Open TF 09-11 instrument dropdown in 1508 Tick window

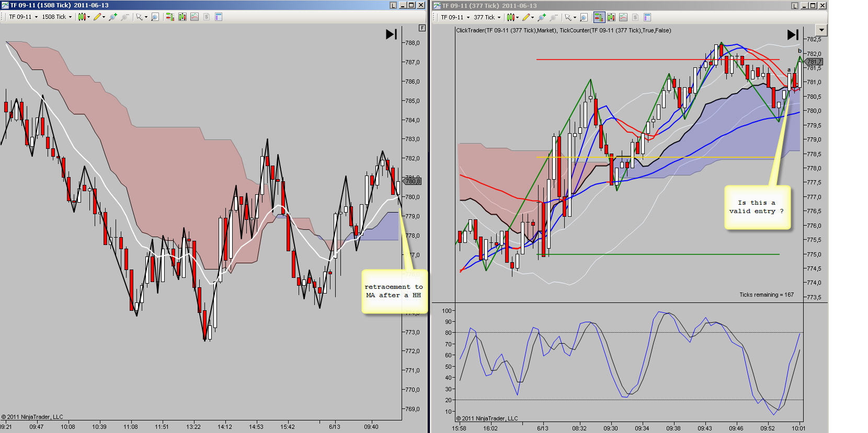[36, 17]
